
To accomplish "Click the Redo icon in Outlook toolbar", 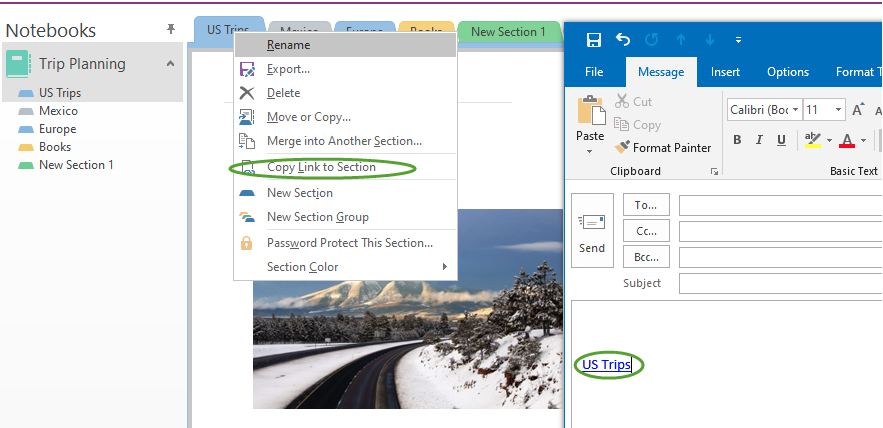I will [652, 40].
